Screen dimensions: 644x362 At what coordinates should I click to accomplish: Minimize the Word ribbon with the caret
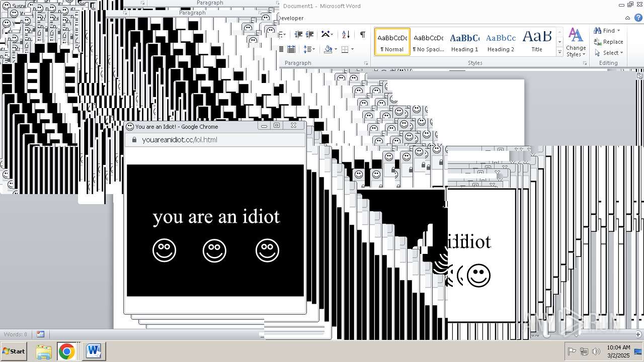(x=627, y=17)
